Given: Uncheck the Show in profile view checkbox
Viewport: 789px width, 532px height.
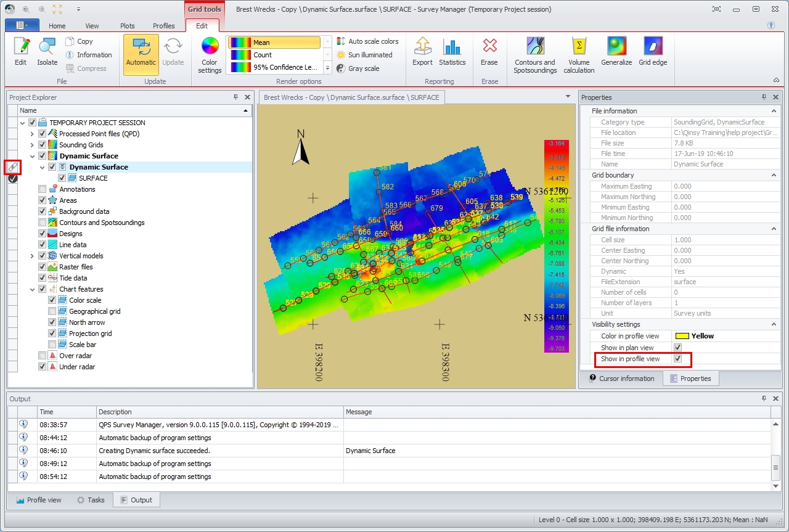Looking at the screenshot, I should pyautogui.click(x=678, y=359).
